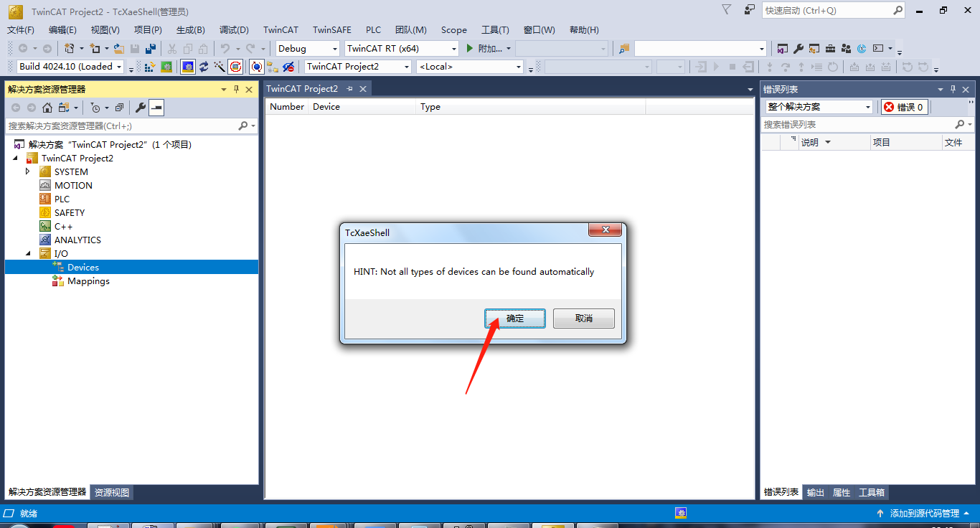Select the SAFETY tree item
980x528 pixels.
(70, 212)
